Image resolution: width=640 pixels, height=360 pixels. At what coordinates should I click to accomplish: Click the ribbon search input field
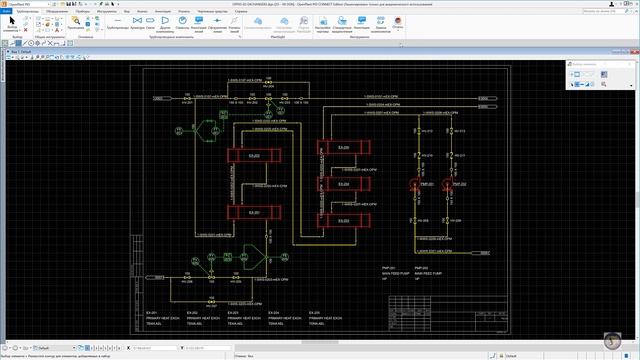tap(603, 11)
